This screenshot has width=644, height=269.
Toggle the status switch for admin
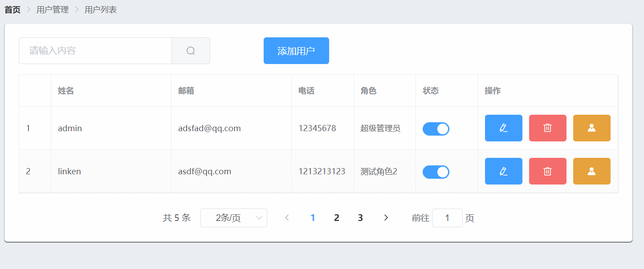point(436,129)
